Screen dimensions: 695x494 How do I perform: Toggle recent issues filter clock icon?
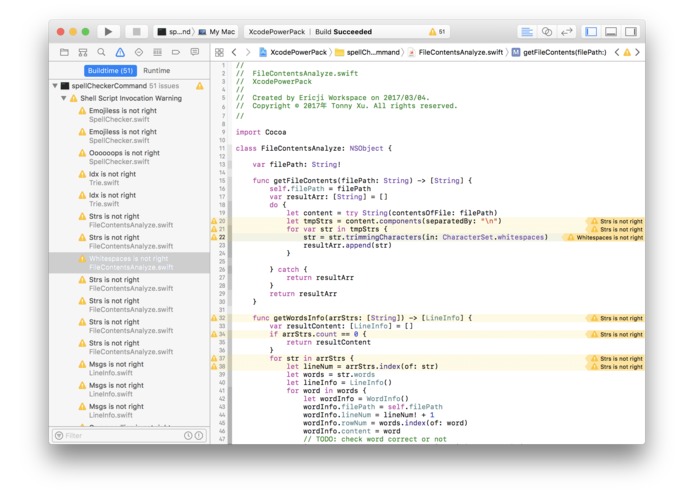pos(188,436)
